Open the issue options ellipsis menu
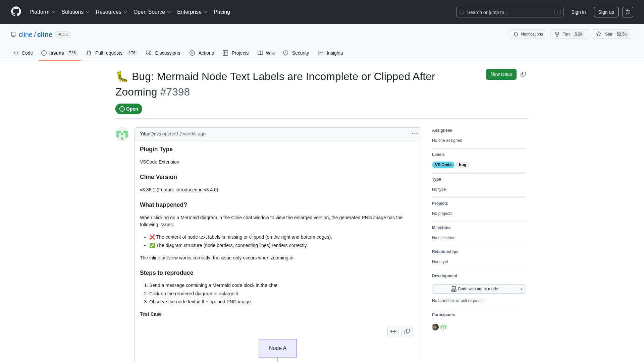 415,134
